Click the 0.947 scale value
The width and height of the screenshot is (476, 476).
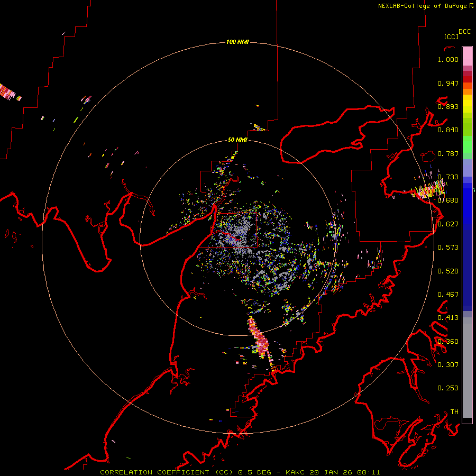(x=448, y=83)
